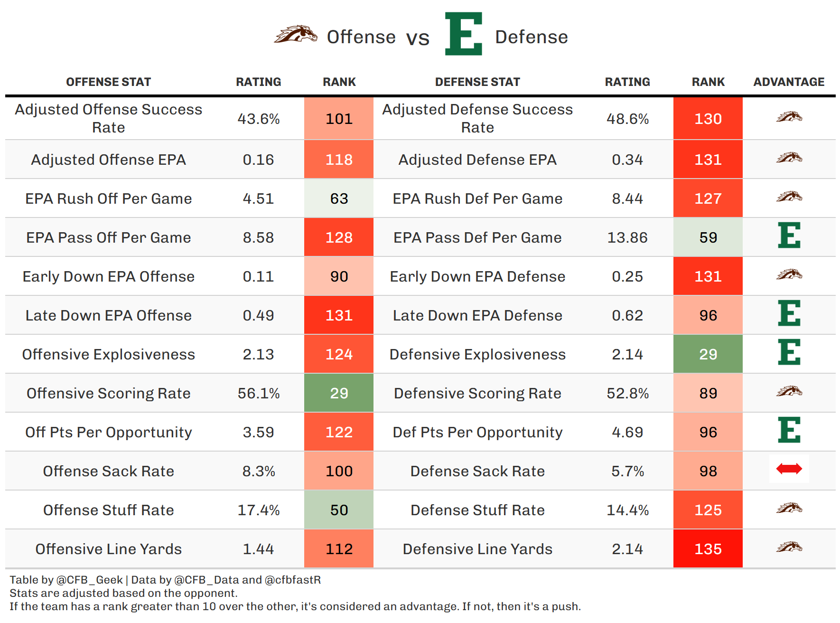Click the Bronco advantage icon in Line Yards row
Screen dimensions: 840x623
tap(789, 547)
